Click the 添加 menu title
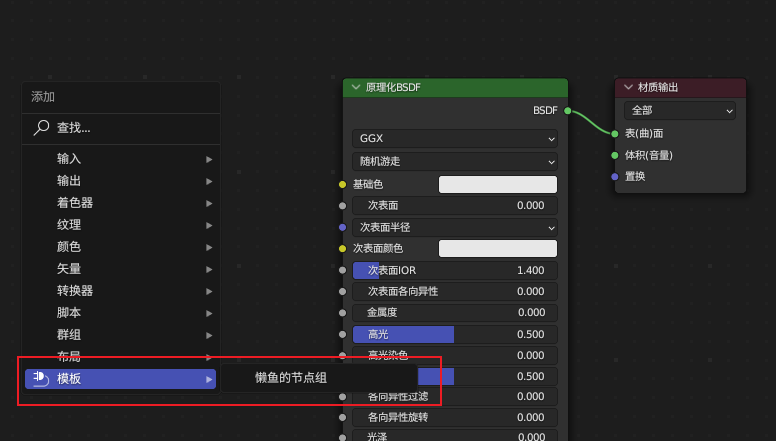 pyautogui.click(x=43, y=97)
